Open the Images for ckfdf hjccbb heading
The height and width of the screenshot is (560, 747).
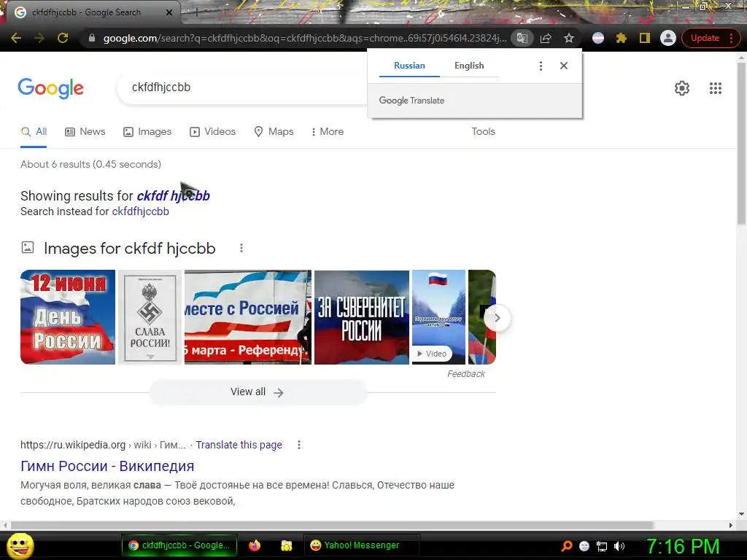130,249
